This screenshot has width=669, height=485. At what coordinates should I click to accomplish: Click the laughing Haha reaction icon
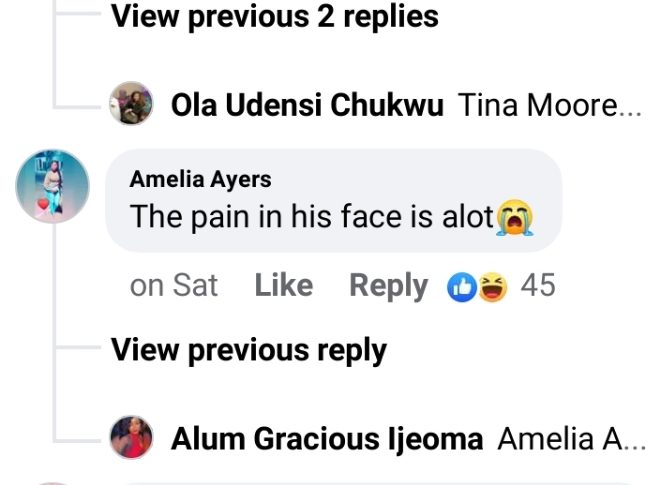pos(492,287)
